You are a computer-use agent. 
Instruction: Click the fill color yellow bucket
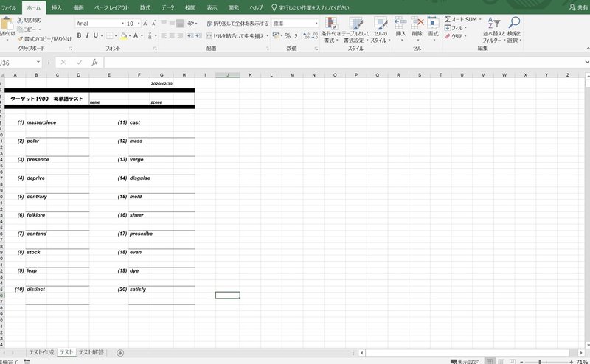(x=123, y=35)
